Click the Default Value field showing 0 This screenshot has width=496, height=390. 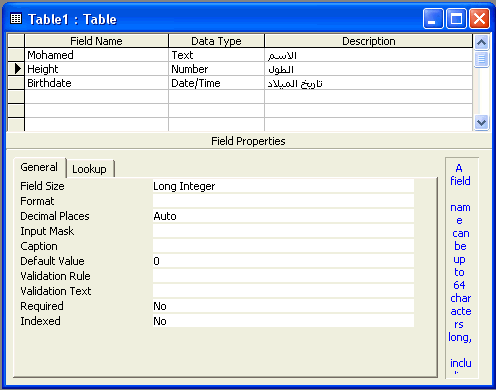coord(283,261)
